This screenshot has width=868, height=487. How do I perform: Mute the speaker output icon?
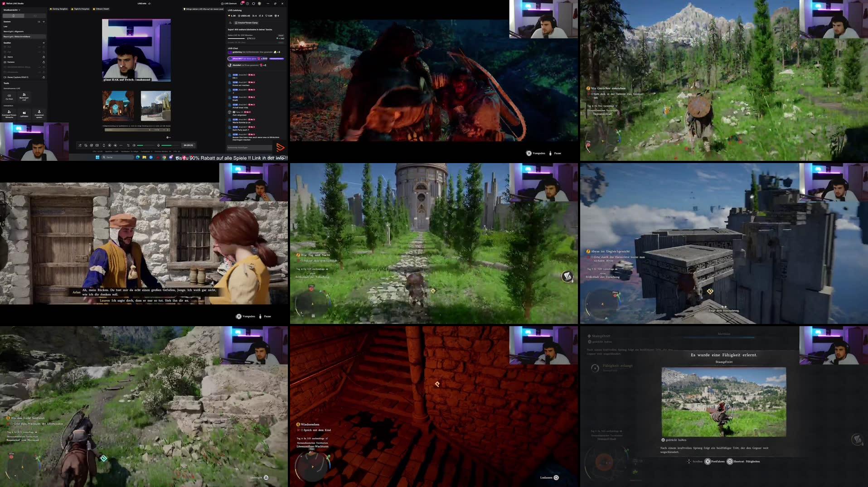tap(134, 145)
